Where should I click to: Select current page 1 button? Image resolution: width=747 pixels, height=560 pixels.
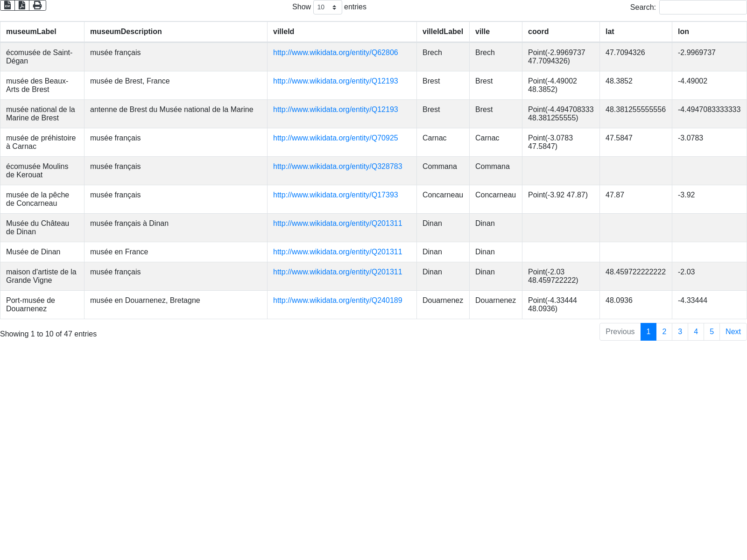[648, 332]
